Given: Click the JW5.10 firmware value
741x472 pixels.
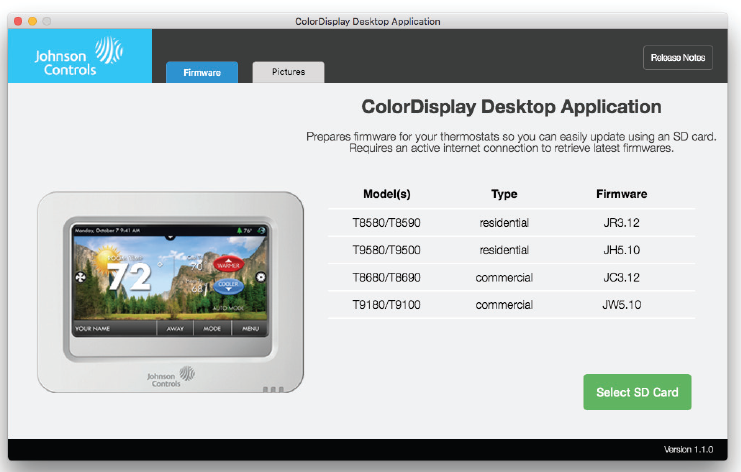Looking at the screenshot, I should click(621, 305).
